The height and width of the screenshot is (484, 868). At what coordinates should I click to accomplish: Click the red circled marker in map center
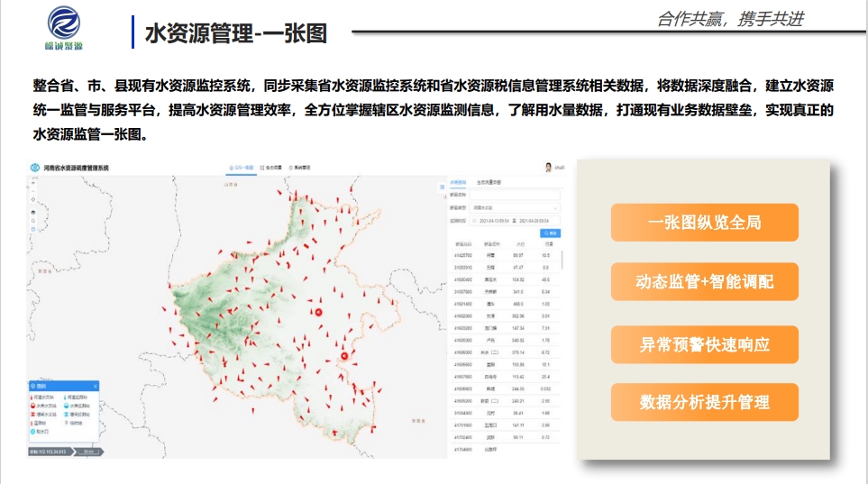[x=318, y=312]
